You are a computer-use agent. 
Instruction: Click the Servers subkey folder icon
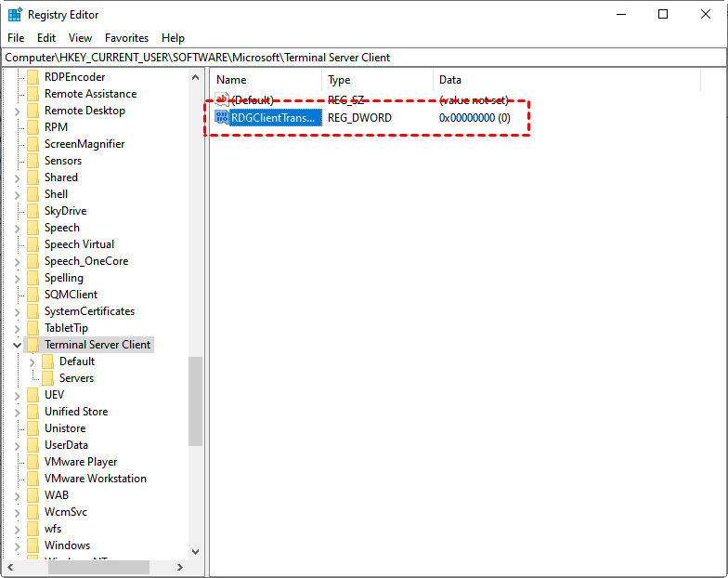pyautogui.click(x=48, y=378)
